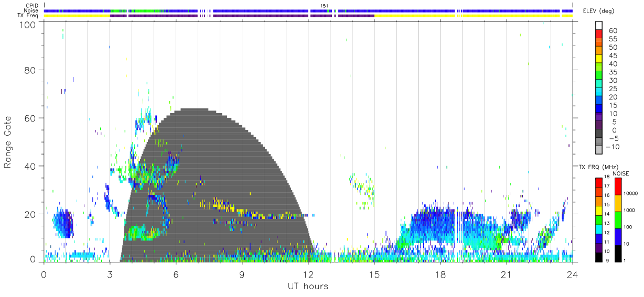Click the 80 tick label on Range Gate axis
The image size is (644, 297).
click(30, 70)
